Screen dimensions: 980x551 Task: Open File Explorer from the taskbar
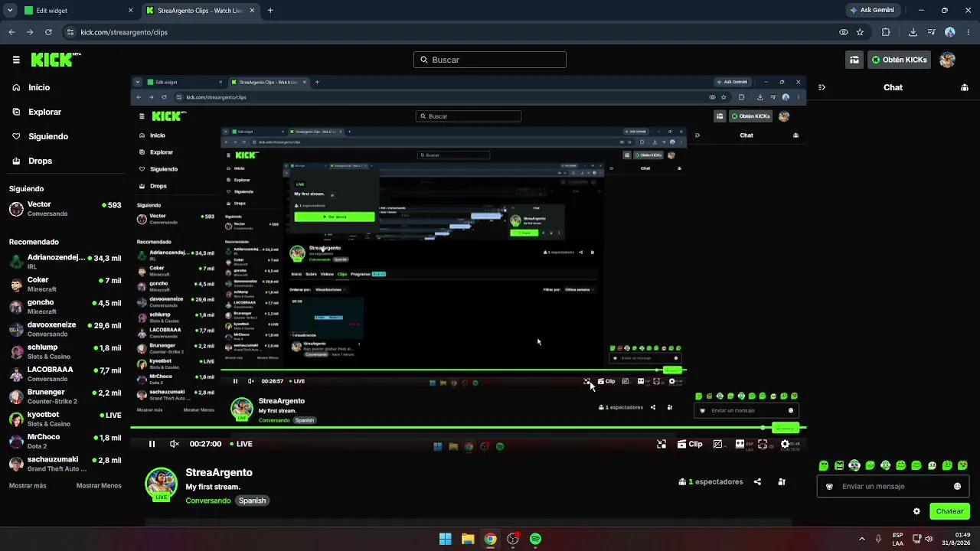(468, 539)
